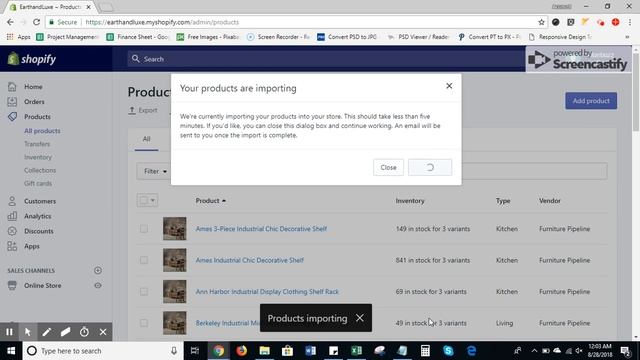
Task: Open Gift cards submenu item
Action: (x=38, y=183)
